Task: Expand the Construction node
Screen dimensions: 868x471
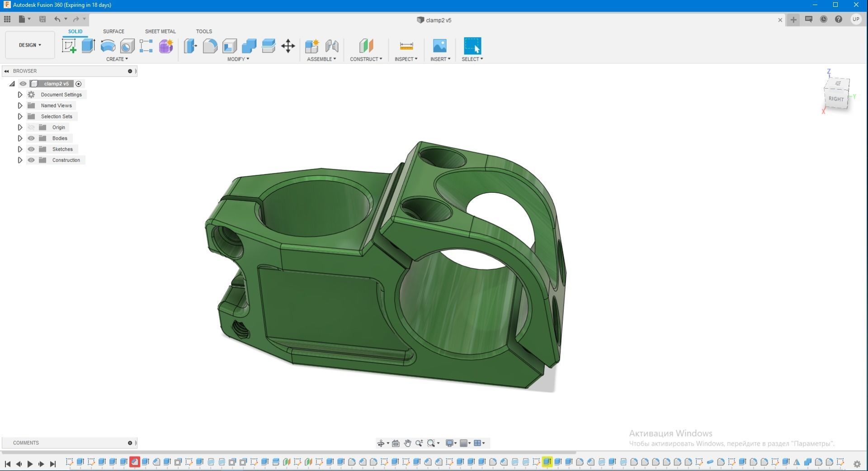Action: pyautogui.click(x=20, y=160)
